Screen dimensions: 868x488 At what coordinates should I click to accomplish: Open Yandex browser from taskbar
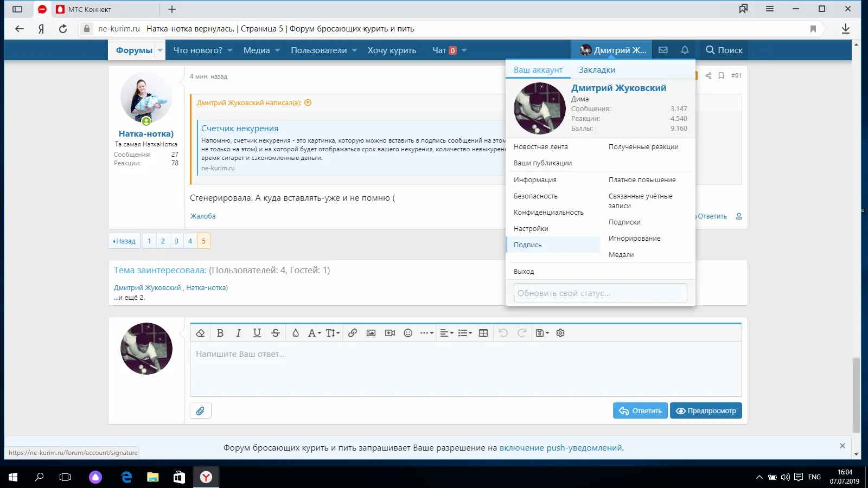[x=206, y=477]
